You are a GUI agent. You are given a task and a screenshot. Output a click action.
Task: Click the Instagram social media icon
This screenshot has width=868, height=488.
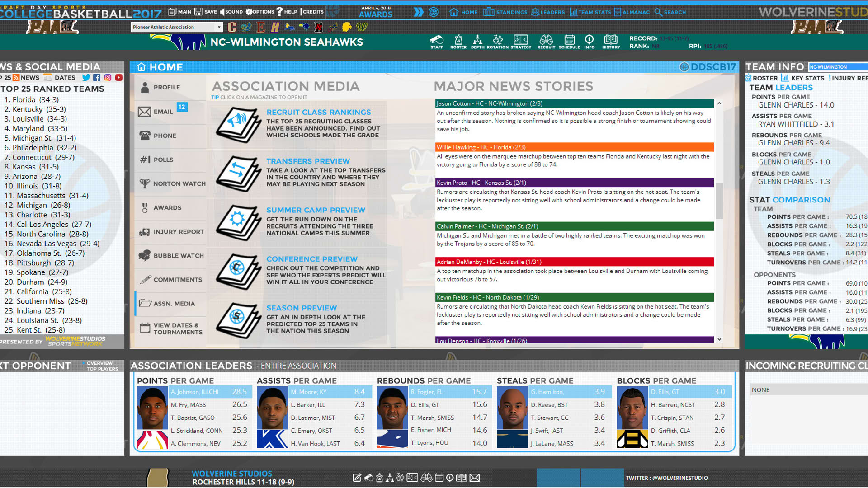point(108,78)
